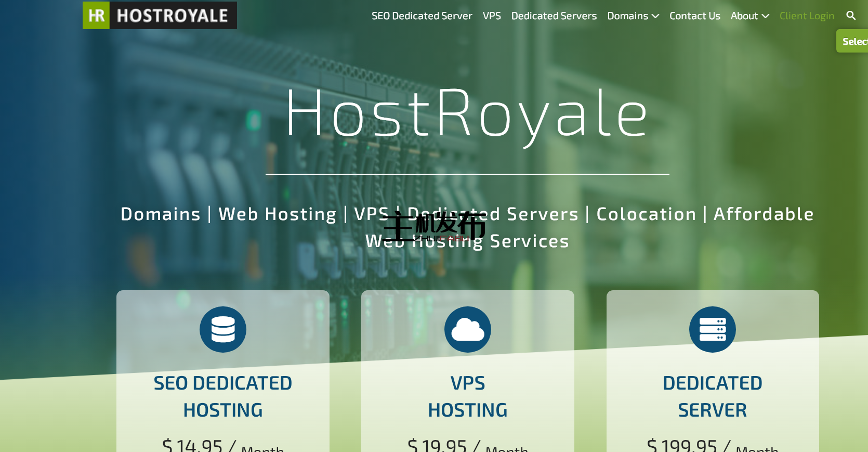
Task: Click the VPS Hosting heading
Action: [x=468, y=396]
